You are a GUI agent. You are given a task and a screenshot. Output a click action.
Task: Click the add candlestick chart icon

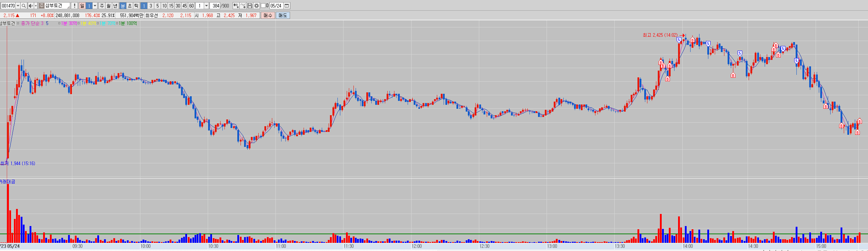(x=236, y=6)
